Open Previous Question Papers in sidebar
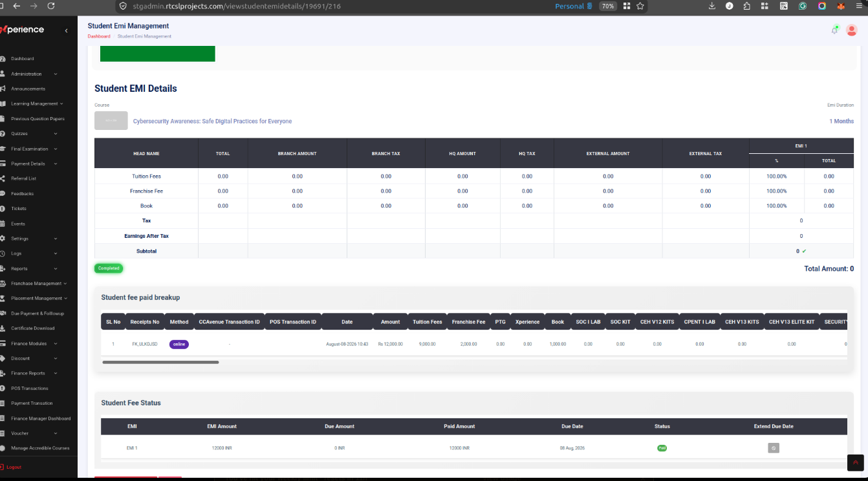This screenshot has height=481, width=868. point(38,119)
